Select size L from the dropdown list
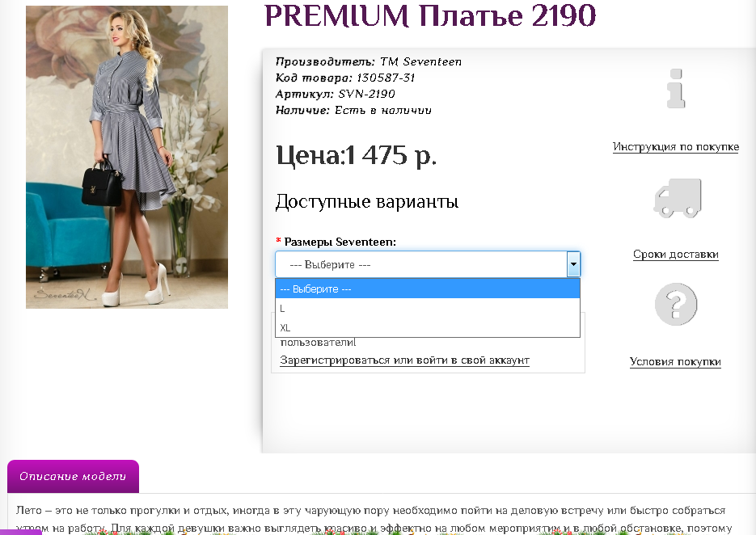Viewport: 756px width, 535px height. click(x=427, y=308)
